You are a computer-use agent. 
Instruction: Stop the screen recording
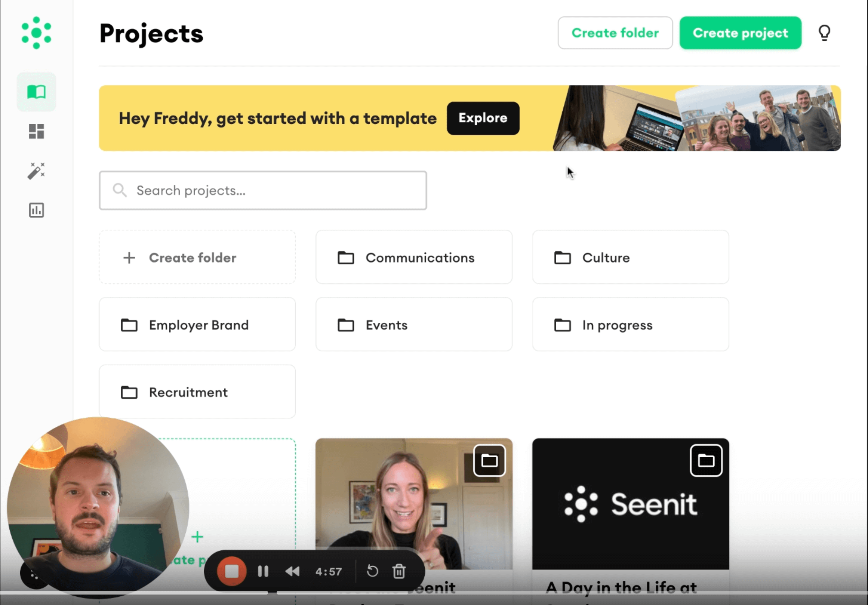pos(232,571)
